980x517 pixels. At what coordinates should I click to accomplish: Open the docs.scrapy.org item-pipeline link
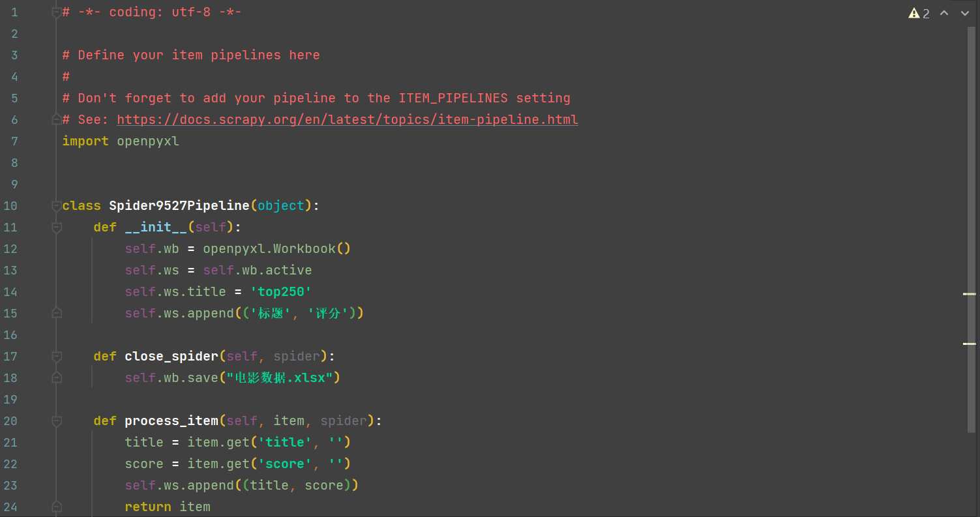tap(347, 119)
